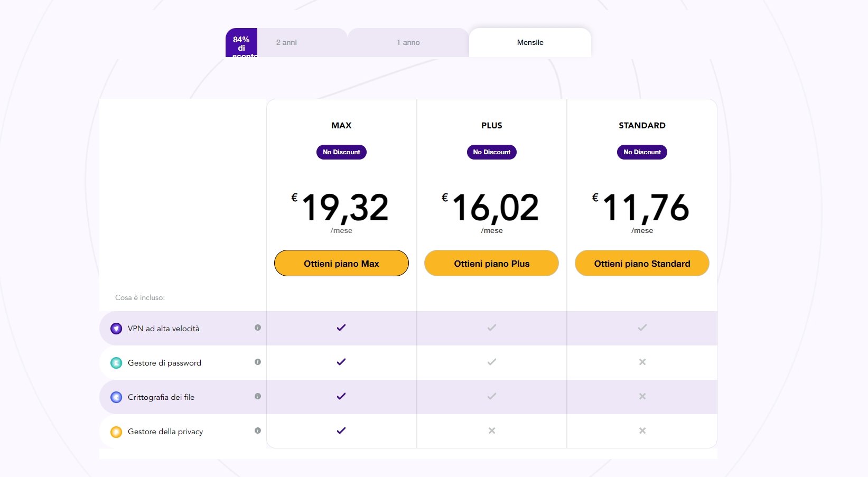Click the €19,32 price
Viewport: 868px width, 477px height.
click(x=340, y=208)
